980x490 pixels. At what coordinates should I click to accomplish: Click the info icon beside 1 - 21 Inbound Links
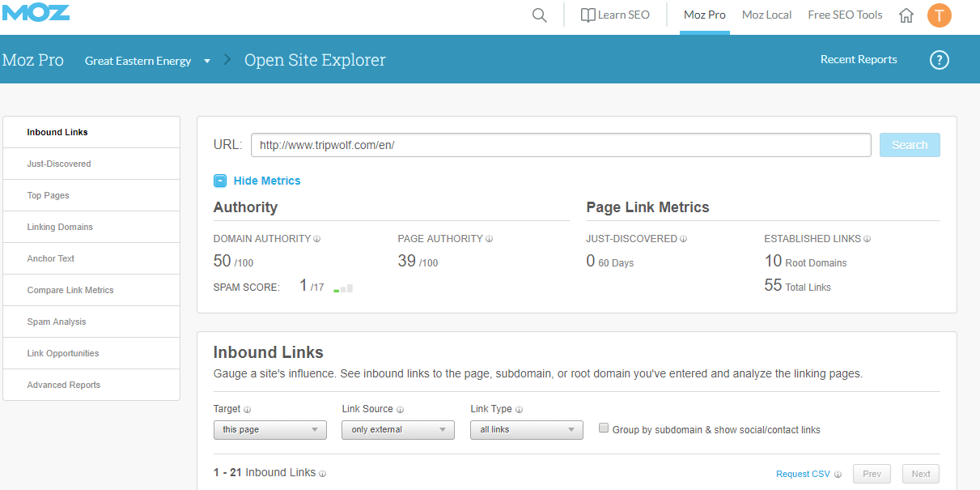tap(323, 474)
